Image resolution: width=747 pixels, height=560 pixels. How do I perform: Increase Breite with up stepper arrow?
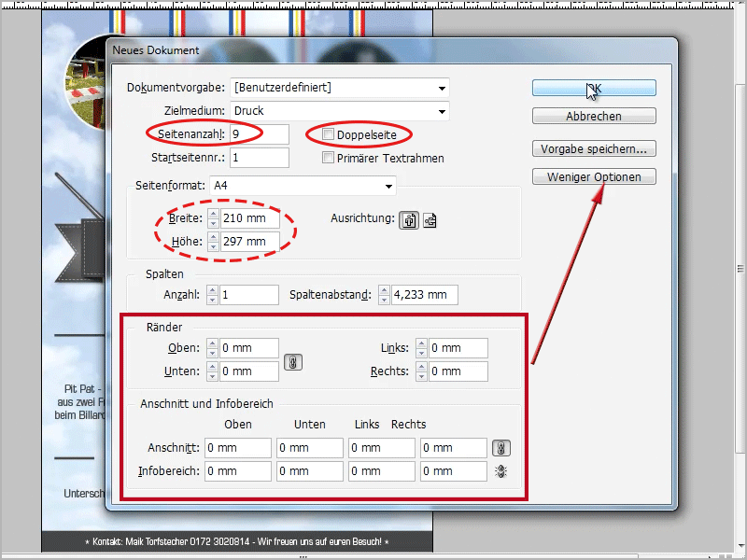click(213, 214)
